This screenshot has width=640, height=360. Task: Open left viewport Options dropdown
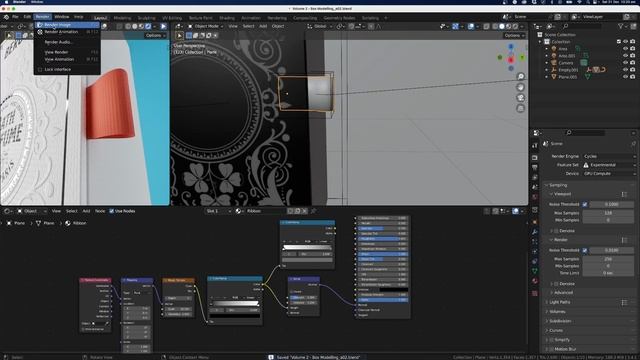click(155, 36)
